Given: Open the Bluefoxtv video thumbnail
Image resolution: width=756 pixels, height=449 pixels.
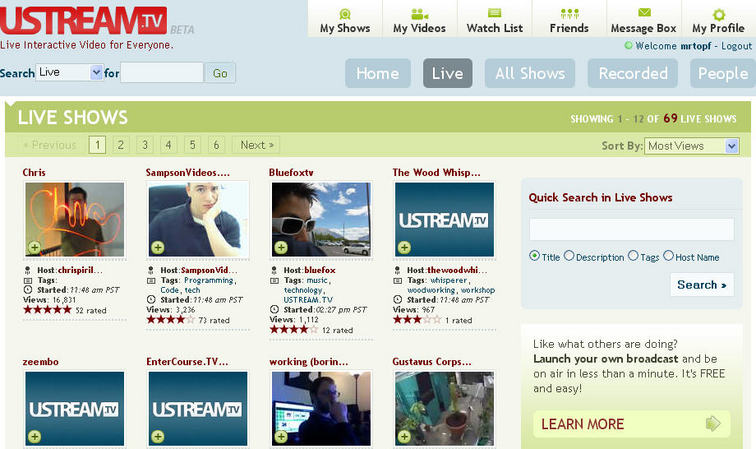Looking at the screenshot, I should pos(321,219).
